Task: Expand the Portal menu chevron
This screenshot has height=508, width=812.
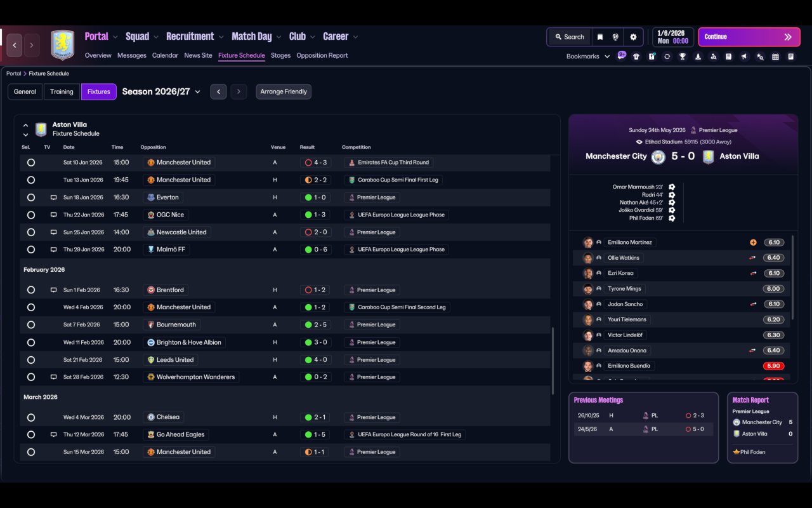Action: (115, 37)
